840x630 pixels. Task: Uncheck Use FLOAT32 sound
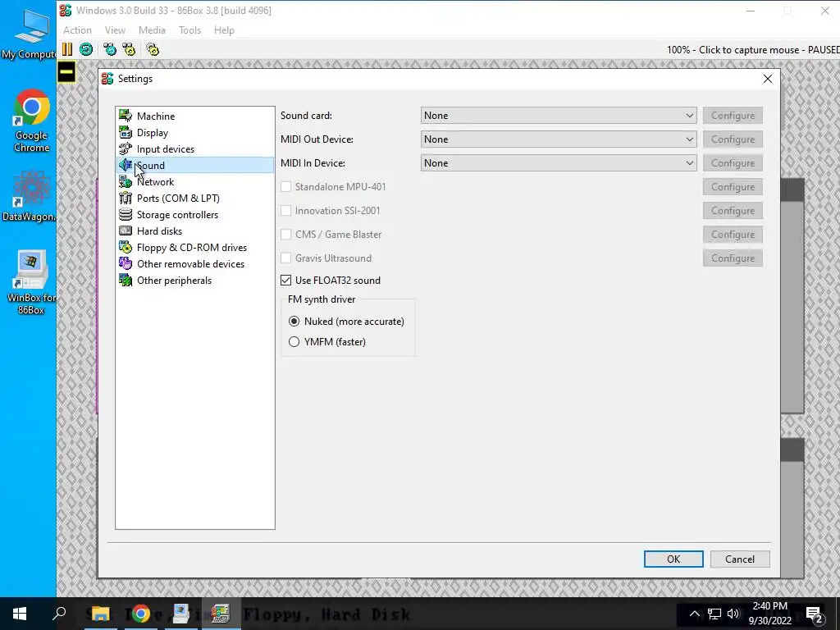286,281
